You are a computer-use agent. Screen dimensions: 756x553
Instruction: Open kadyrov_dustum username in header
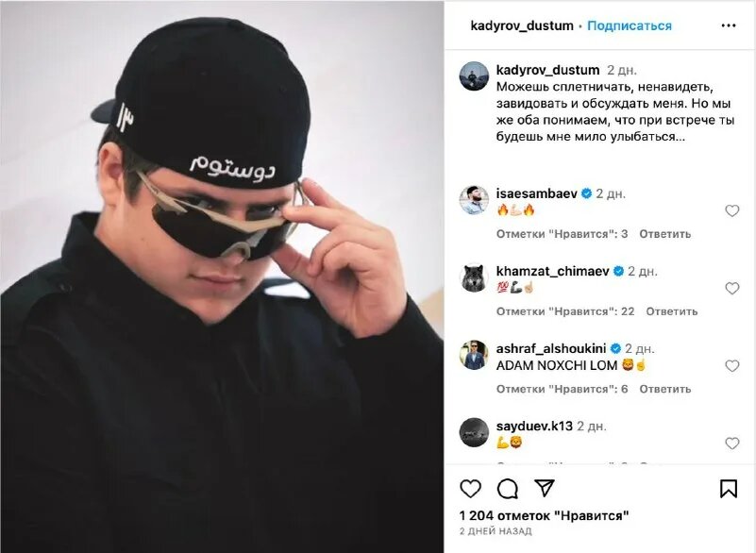click(x=522, y=25)
